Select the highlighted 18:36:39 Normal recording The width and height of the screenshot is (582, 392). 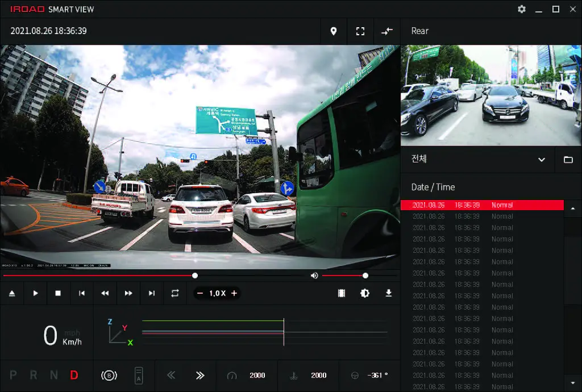[483, 205]
